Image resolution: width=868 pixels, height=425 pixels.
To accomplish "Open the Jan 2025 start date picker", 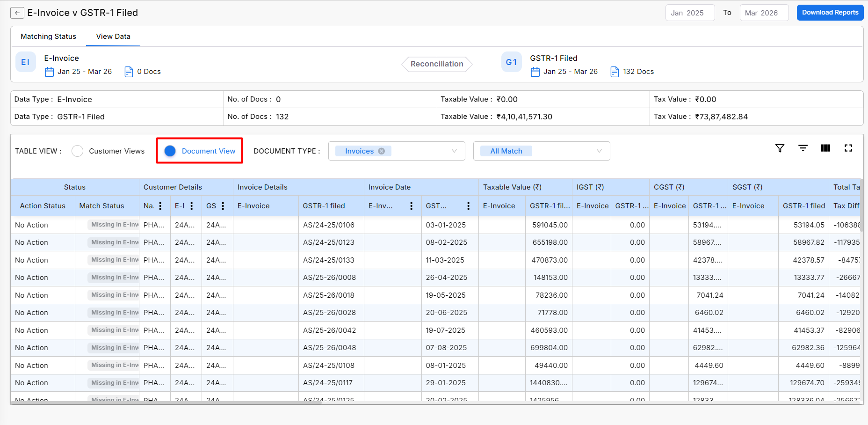I will [x=689, y=13].
